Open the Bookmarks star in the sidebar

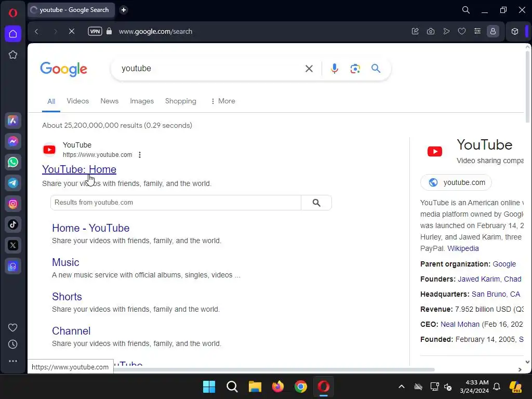coord(13,55)
